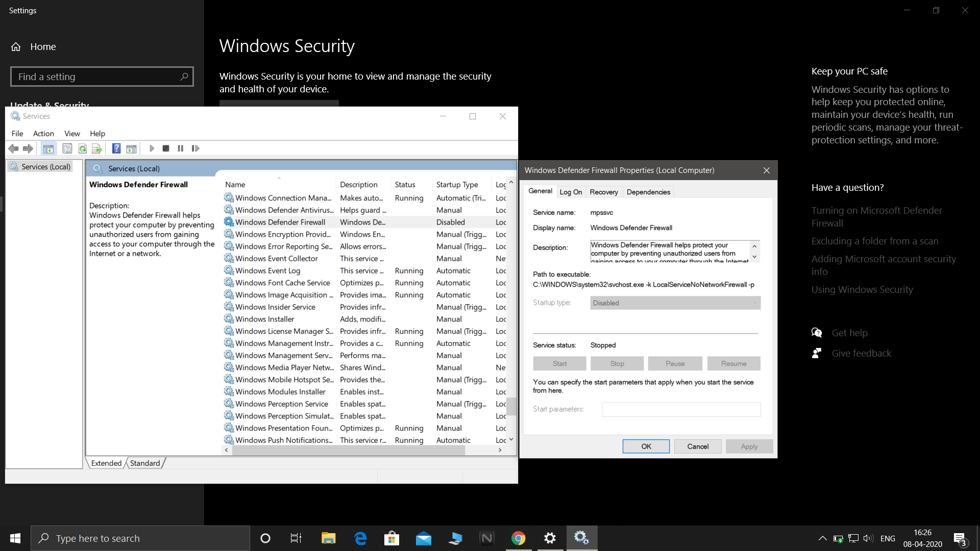Click the Find a setting search box
Viewport: 980px width, 551px height.
coord(102,77)
